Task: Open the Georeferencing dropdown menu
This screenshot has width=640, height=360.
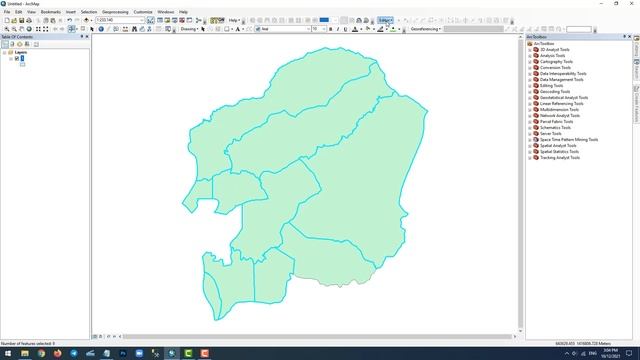Action: click(426, 29)
